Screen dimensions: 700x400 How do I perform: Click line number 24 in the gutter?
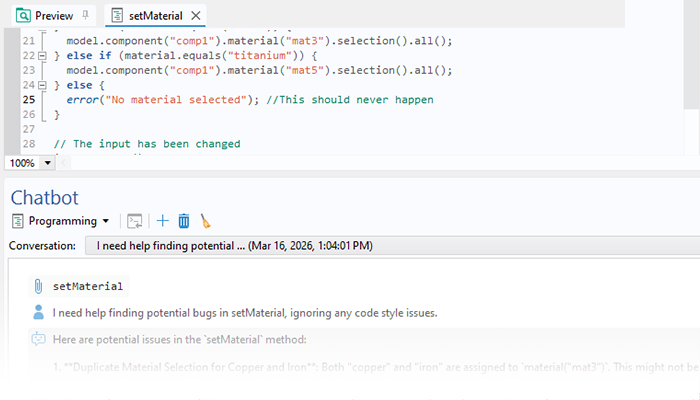(29, 85)
